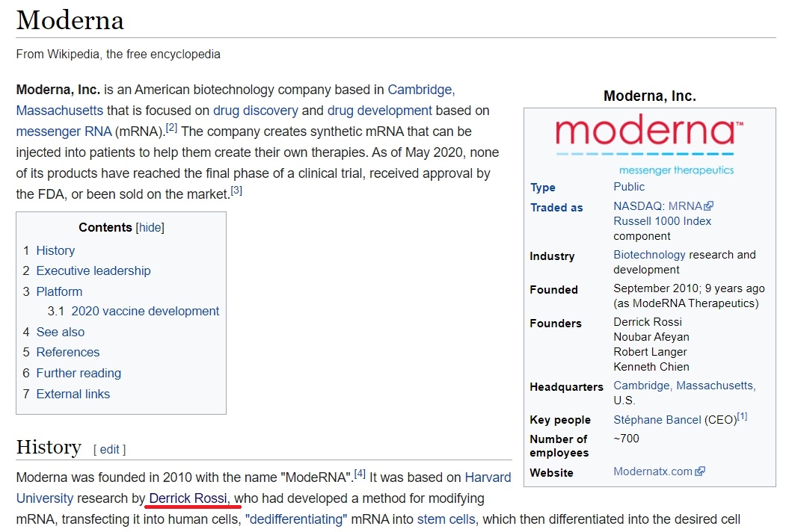Click the "Website" infobox label
Viewport: 789px width, 532px height.
551,473
